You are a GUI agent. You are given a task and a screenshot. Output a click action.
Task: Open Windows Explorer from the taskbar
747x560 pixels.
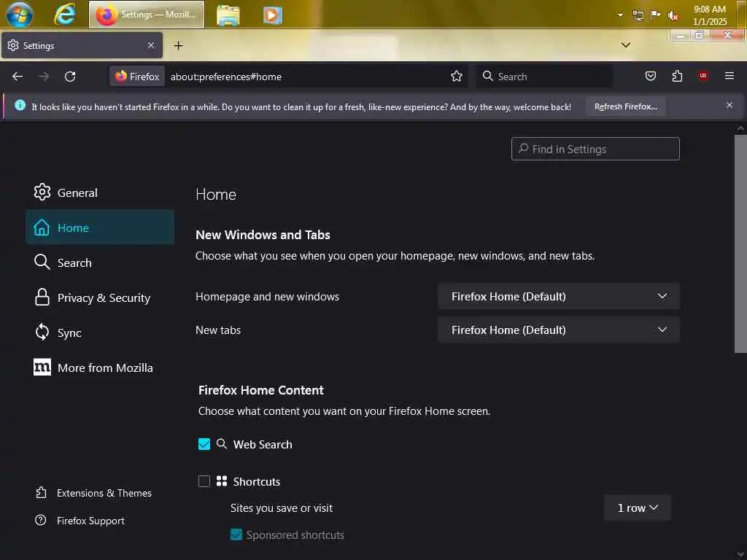(228, 15)
